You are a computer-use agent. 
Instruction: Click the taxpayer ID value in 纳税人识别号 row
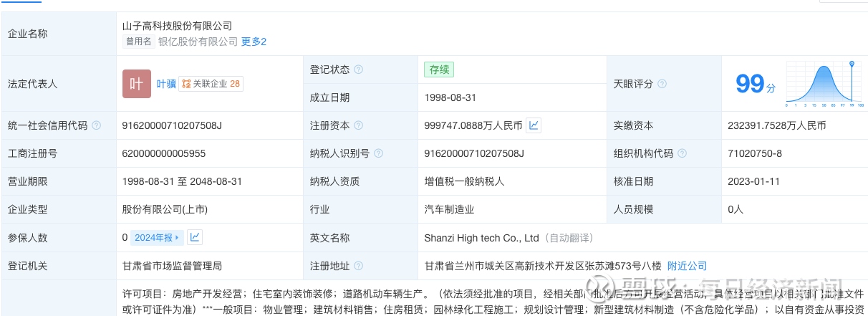pos(474,153)
